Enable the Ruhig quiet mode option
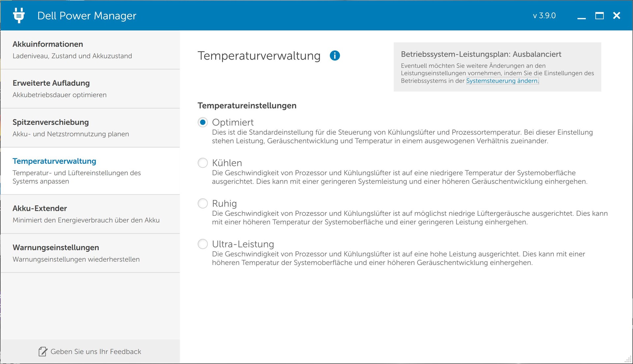The width and height of the screenshot is (633, 364). point(203,203)
